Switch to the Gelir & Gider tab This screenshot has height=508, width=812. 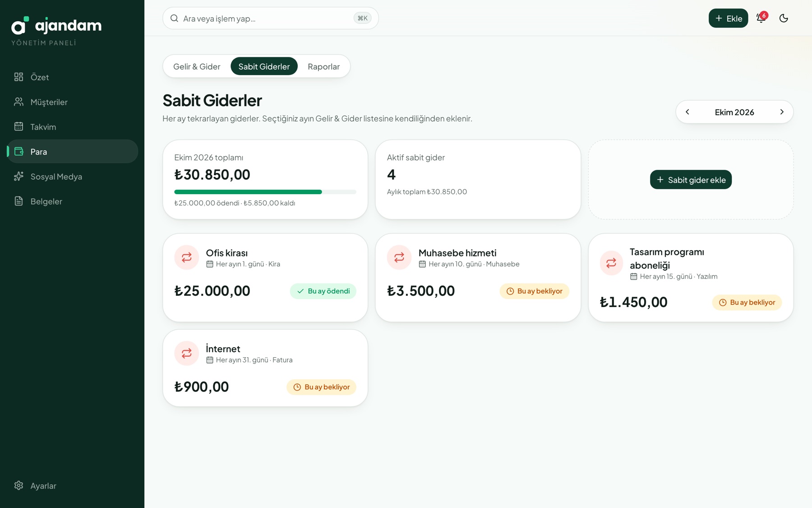click(x=197, y=66)
